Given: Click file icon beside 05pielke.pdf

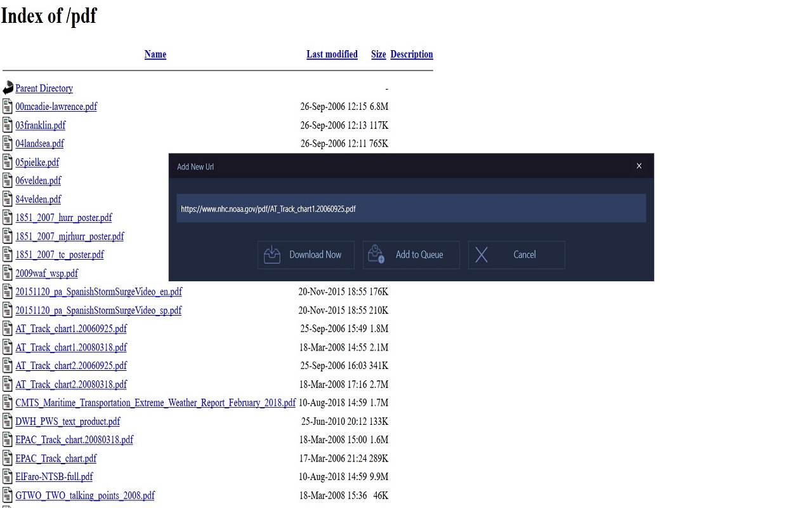Looking at the screenshot, I should [x=8, y=162].
